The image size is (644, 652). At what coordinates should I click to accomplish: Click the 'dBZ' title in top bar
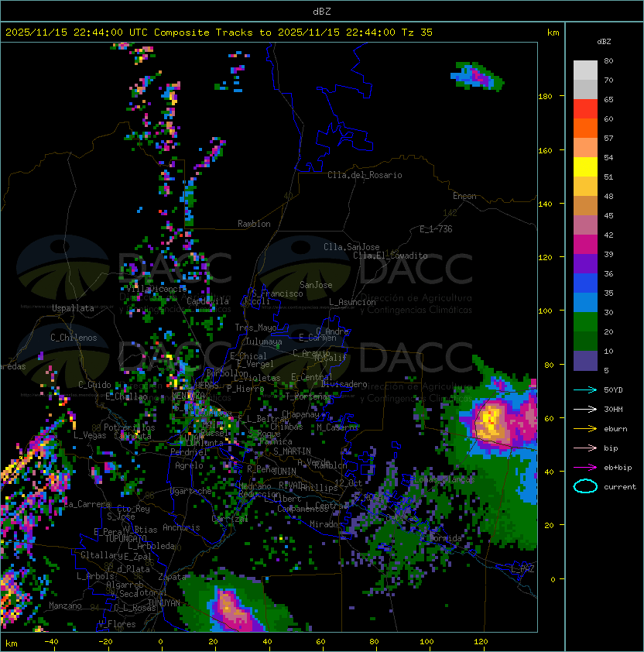322,11
